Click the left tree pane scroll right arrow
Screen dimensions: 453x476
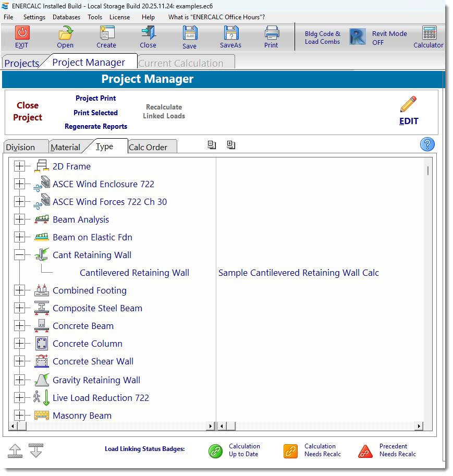tap(210, 426)
